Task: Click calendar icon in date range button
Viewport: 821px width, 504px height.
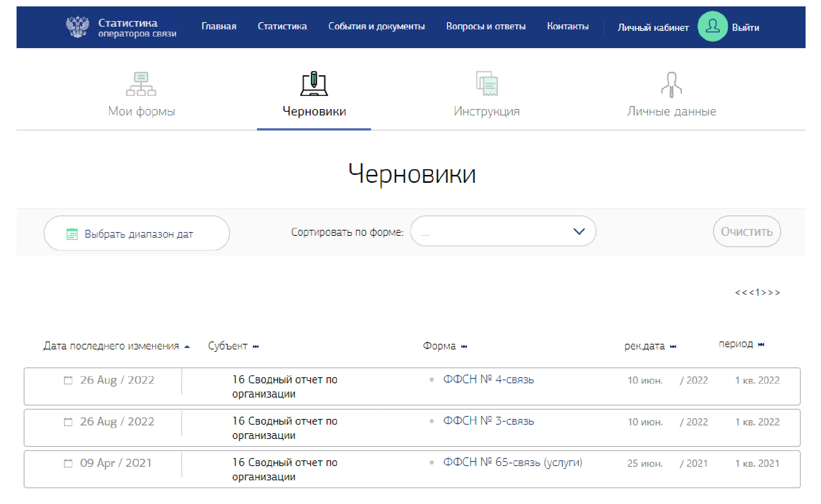Action: point(72,234)
